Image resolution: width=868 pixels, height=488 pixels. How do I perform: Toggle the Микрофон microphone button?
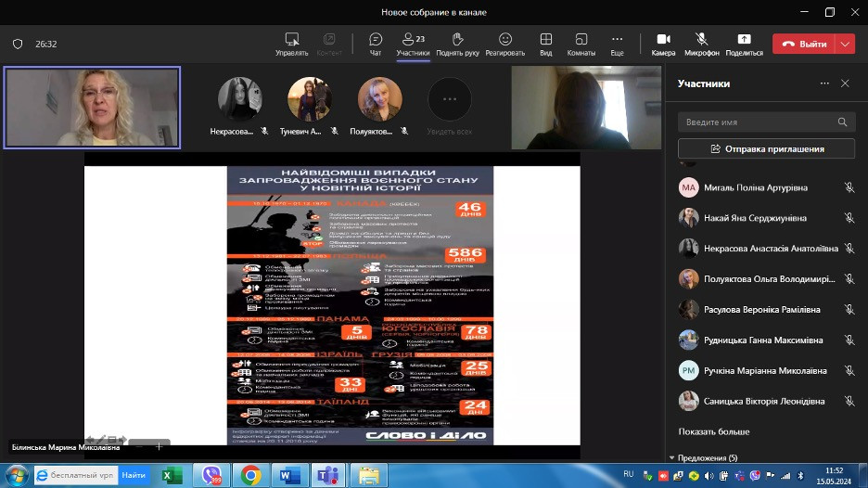701,44
